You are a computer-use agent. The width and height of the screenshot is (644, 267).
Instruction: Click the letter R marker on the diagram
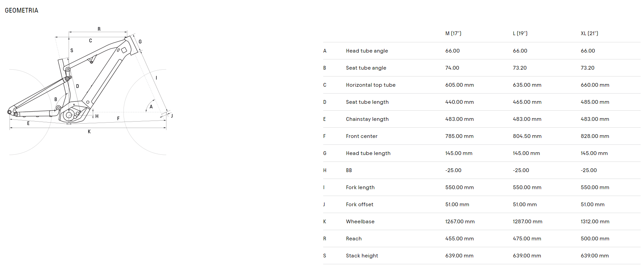coord(99,29)
